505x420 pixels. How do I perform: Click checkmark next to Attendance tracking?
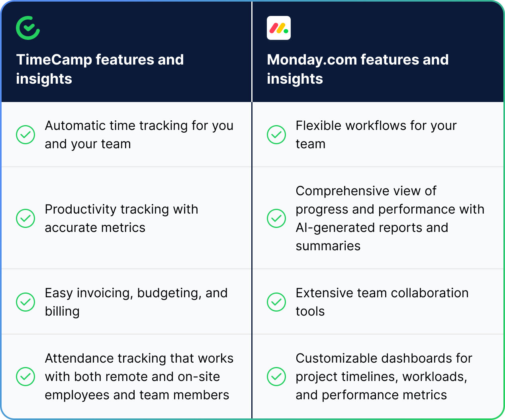tap(25, 377)
